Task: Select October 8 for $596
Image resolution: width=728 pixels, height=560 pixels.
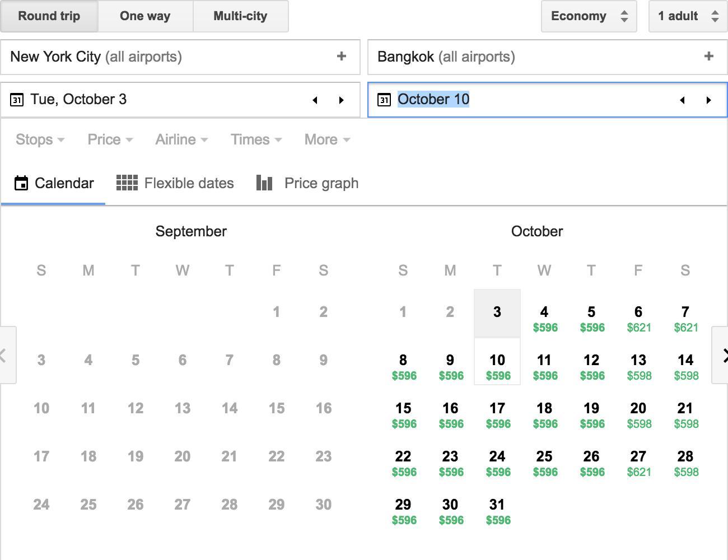Action: pyautogui.click(x=403, y=367)
